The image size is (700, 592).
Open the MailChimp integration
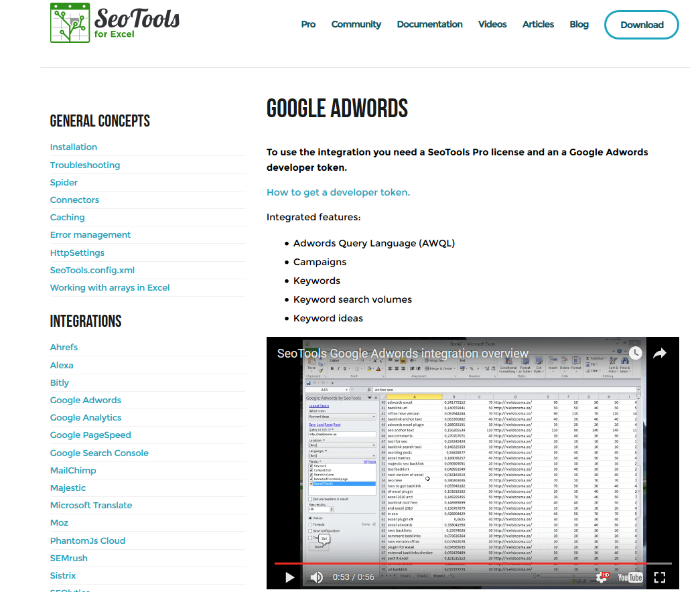tap(73, 470)
